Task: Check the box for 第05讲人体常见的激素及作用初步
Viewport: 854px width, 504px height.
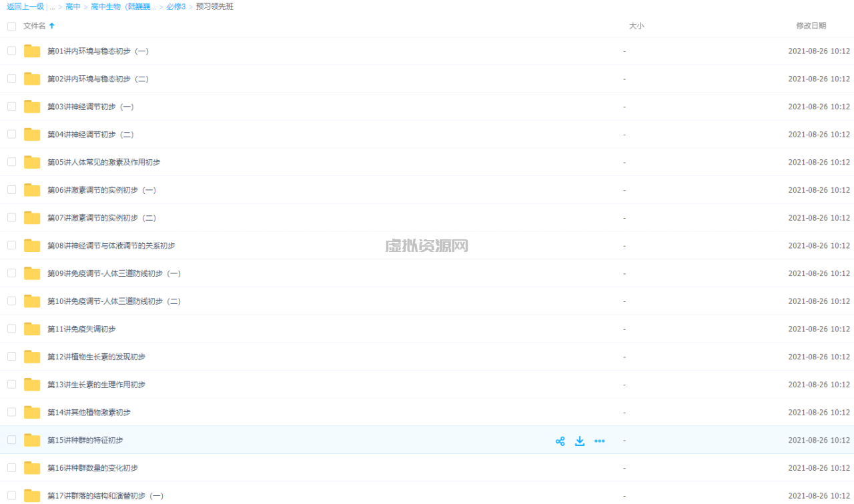Action: [x=11, y=162]
